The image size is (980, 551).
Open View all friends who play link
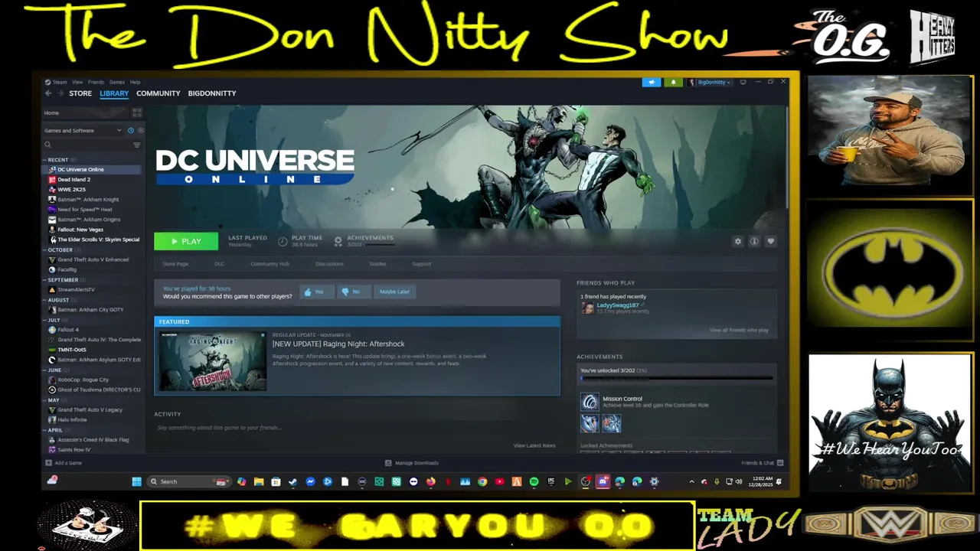pos(739,330)
